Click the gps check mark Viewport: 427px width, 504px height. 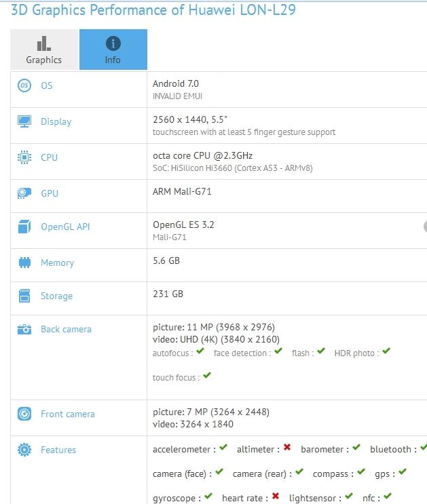[403, 471]
